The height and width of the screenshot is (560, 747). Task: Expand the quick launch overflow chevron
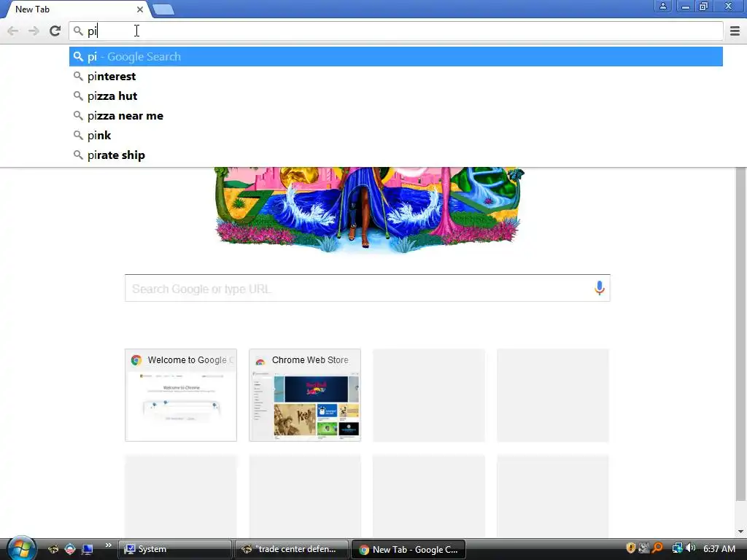109,545
